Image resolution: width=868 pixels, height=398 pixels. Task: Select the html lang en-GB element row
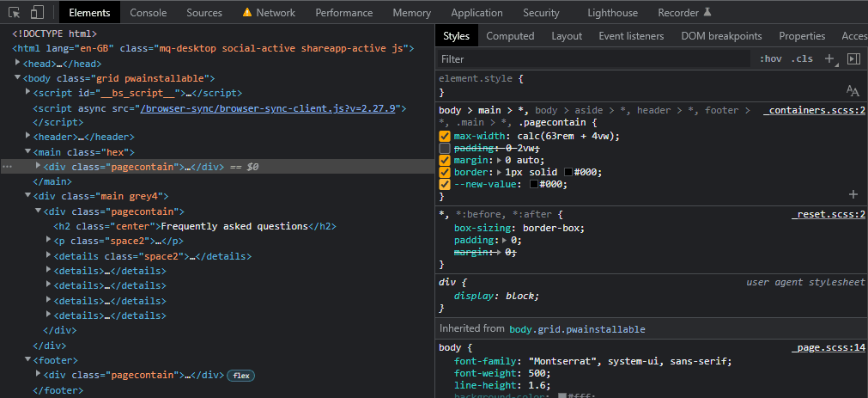213,48
